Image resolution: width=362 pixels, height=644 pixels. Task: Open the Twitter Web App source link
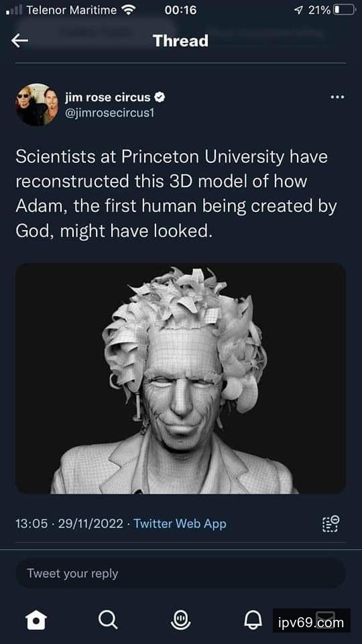(180, 524)
